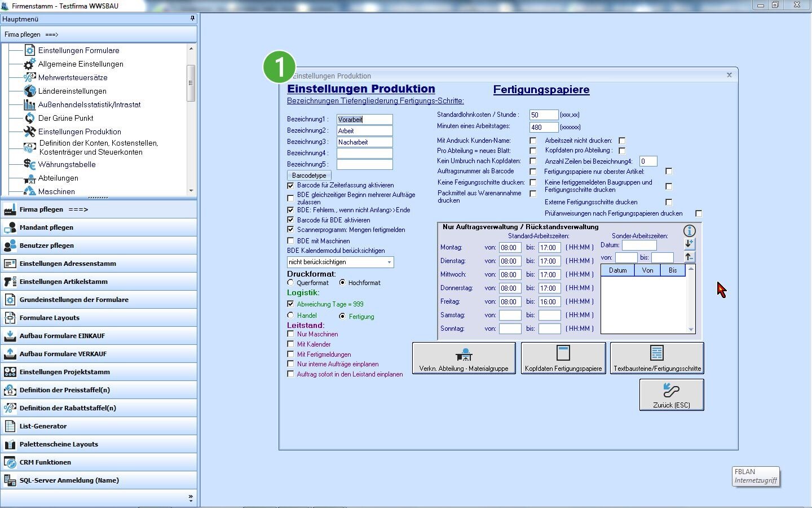Uncheck Barcode für BDE aktivieren
The image size is (812, 508).
click(290, 220)
